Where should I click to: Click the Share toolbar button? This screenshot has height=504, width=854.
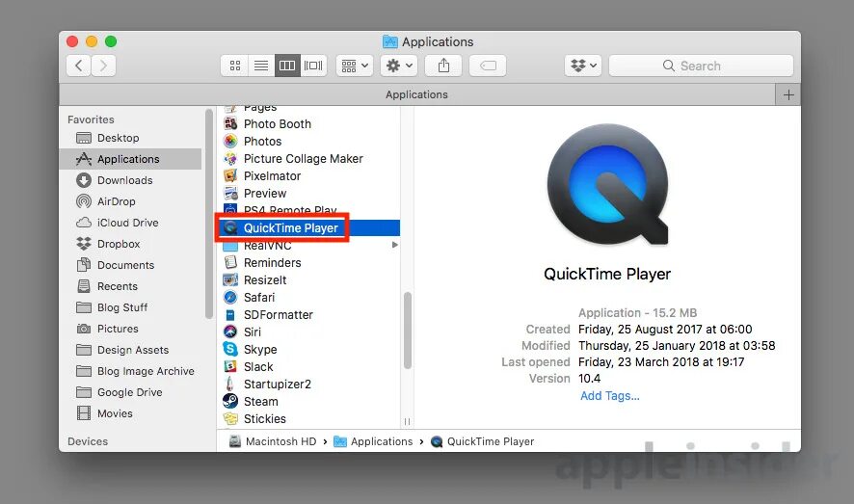pos(444,66)
